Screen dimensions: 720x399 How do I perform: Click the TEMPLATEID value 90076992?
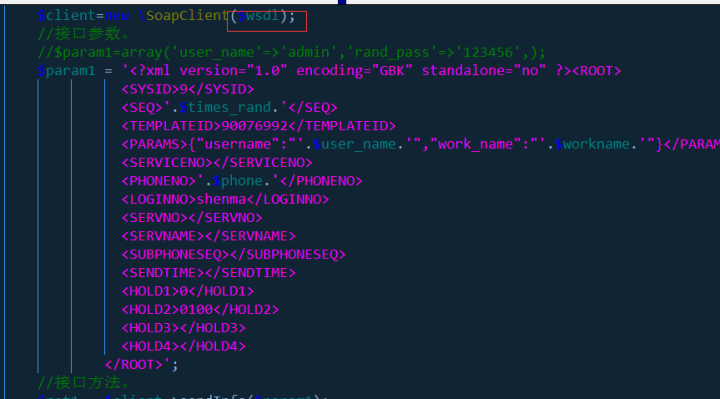click(254, 126)
